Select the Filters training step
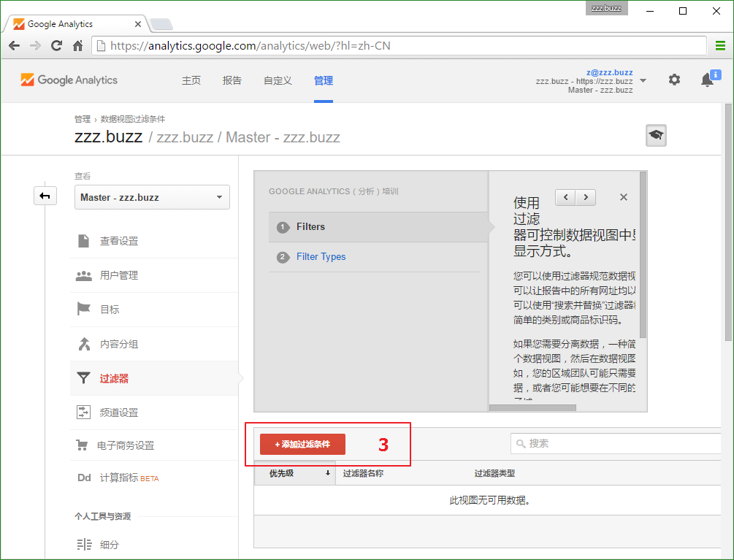 point(378,227)
